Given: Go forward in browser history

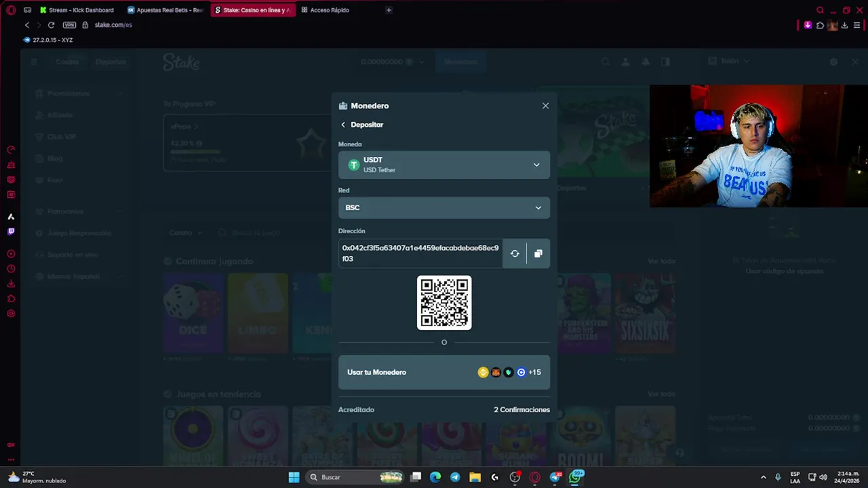Looking at the screenshot, I should pyautogui.click(x=39, y=25).
